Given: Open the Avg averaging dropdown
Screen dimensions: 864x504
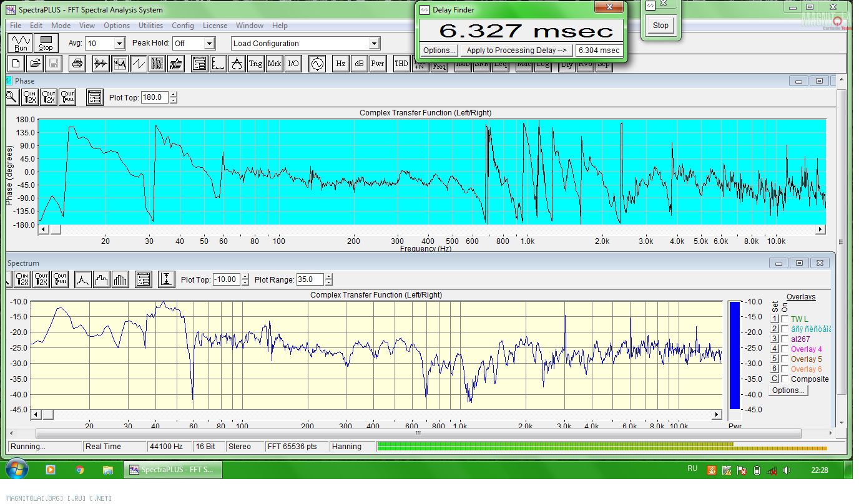Looking at the screenshot, I should 119,44.
